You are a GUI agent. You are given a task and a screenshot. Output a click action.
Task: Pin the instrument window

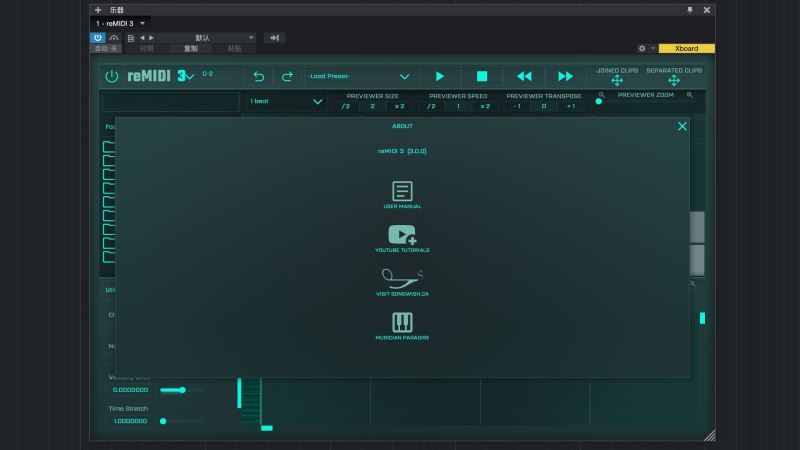[x=690, y=10]
